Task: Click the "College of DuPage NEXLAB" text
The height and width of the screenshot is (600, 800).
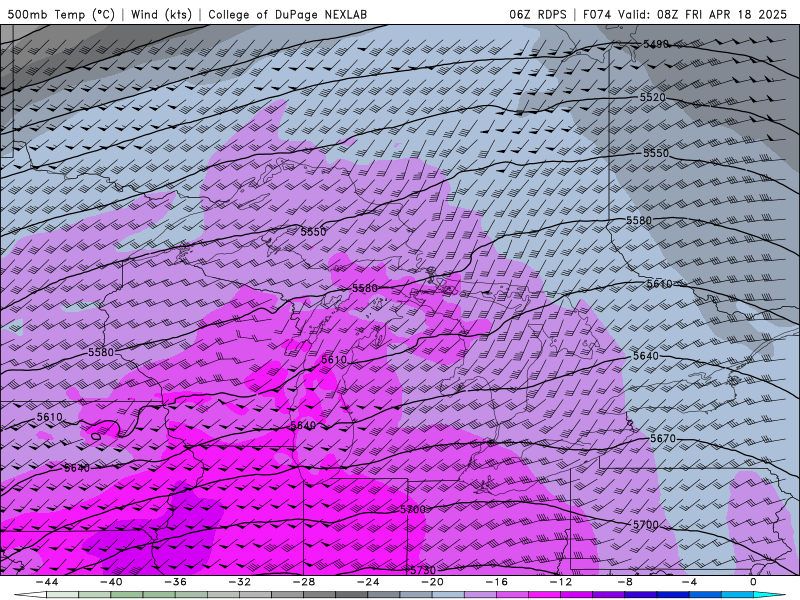Action: (287, 14)
